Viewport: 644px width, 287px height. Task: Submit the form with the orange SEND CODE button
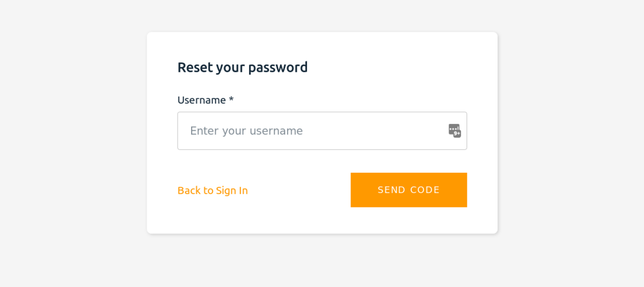click(408, 190)
